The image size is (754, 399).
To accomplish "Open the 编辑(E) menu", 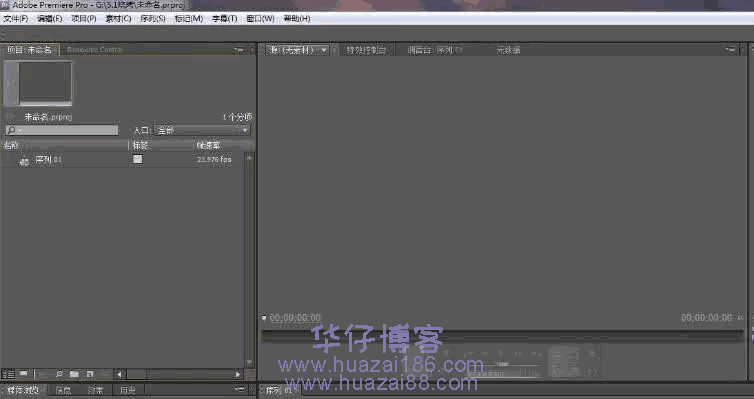I will [50, 19].
